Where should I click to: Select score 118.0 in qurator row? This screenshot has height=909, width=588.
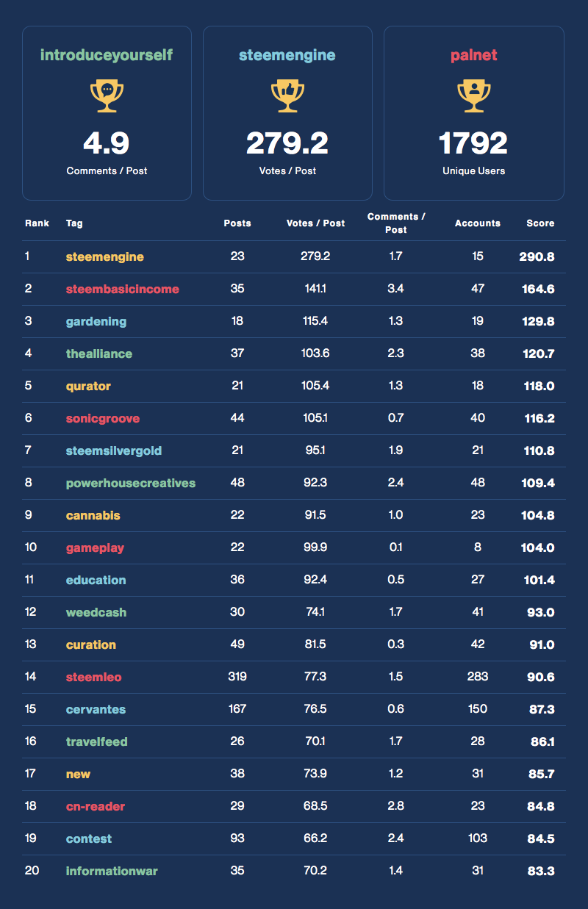[539, 386]
